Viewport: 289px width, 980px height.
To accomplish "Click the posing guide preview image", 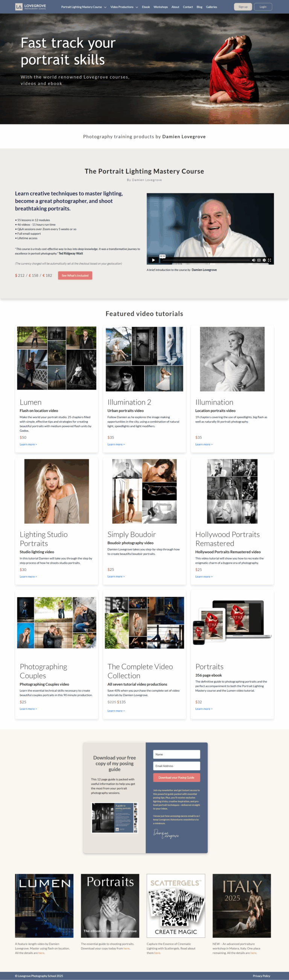I will pyautogui.click(x=115, y=818).
